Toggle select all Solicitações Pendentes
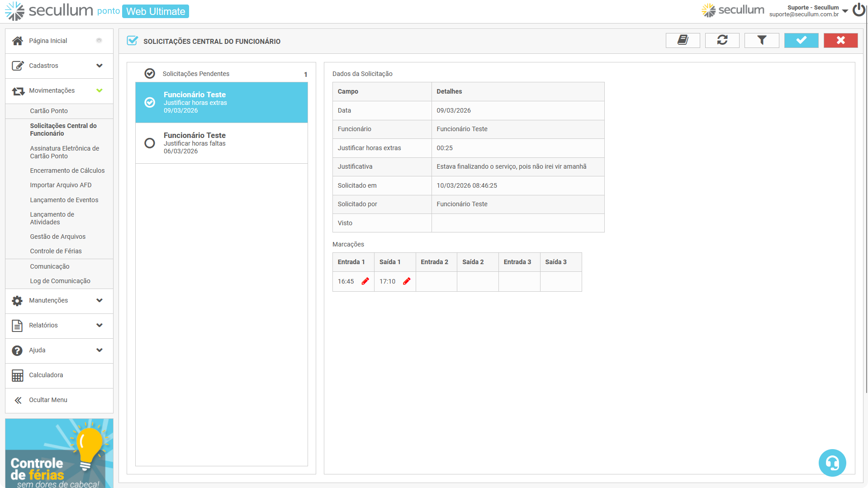This screenshot has width=868, height=488. pyautogui.click(x=150, y=74)
